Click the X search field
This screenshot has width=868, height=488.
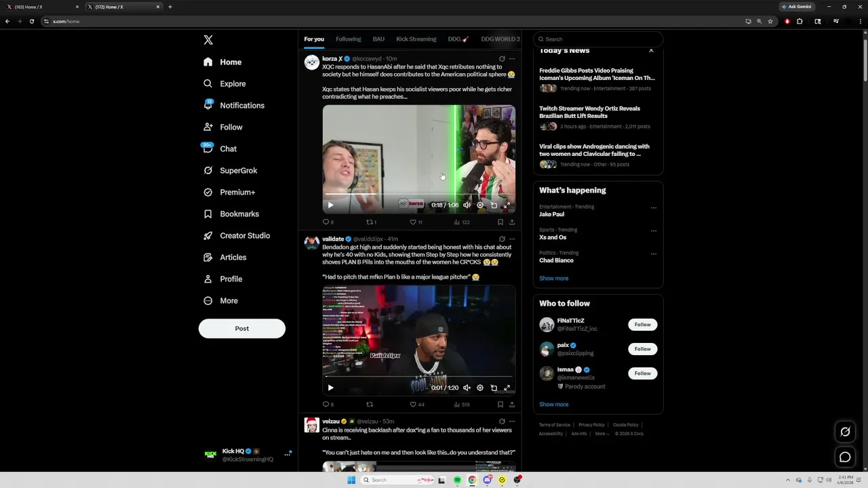(598, 39)
